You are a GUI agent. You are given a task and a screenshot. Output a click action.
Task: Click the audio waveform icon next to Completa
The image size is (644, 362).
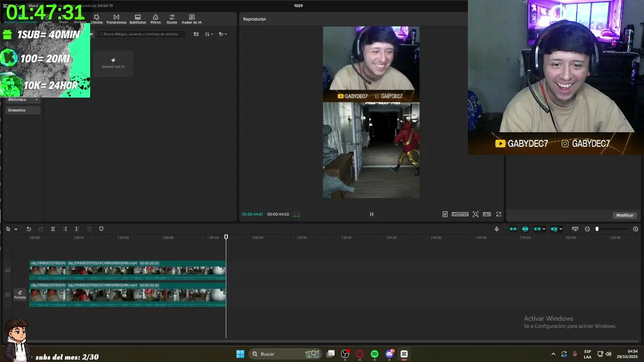point(445,214)
